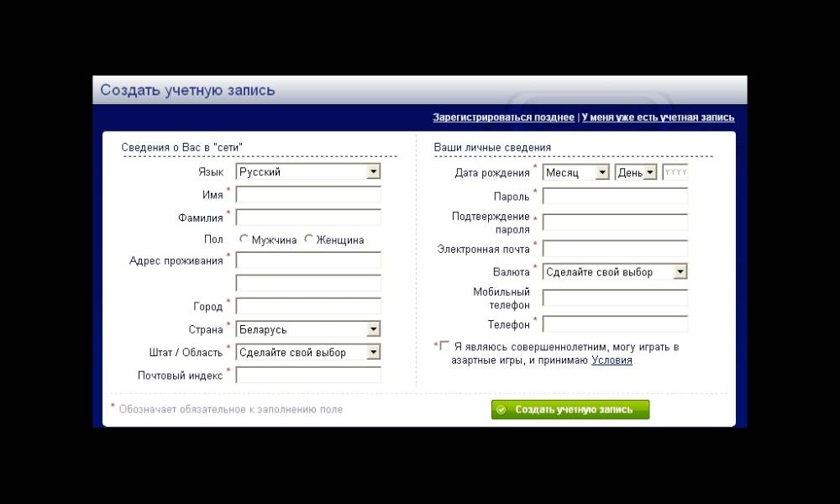The height and width of the screenshot is (504, 840).
Task: Click the first Адрес проживания field
Action: pos(308,260)
